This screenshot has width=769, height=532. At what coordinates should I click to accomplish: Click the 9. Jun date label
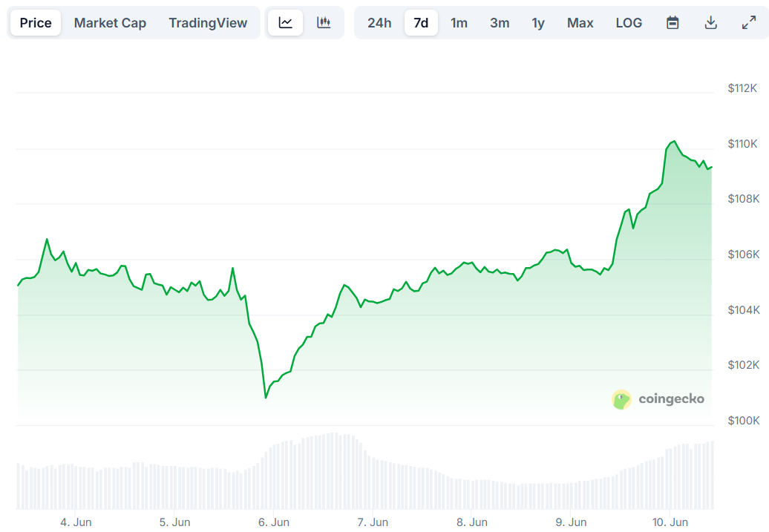(571, 522)
